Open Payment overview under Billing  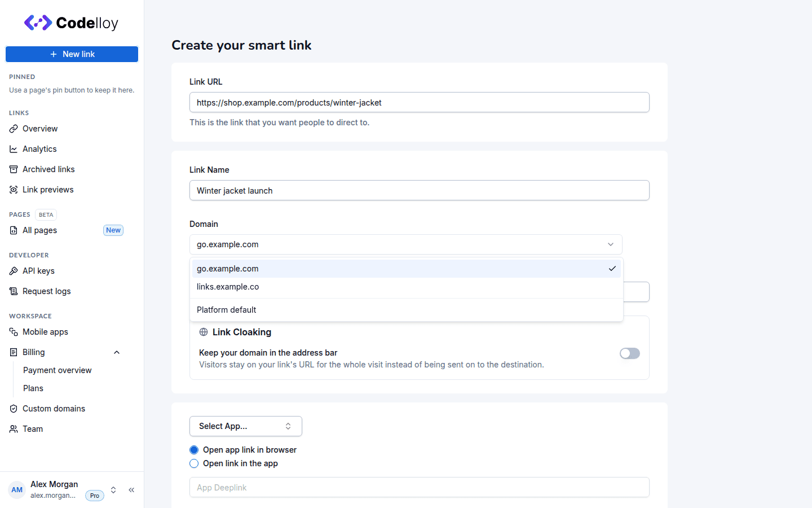pyautogui.click(x=58, y=370)
